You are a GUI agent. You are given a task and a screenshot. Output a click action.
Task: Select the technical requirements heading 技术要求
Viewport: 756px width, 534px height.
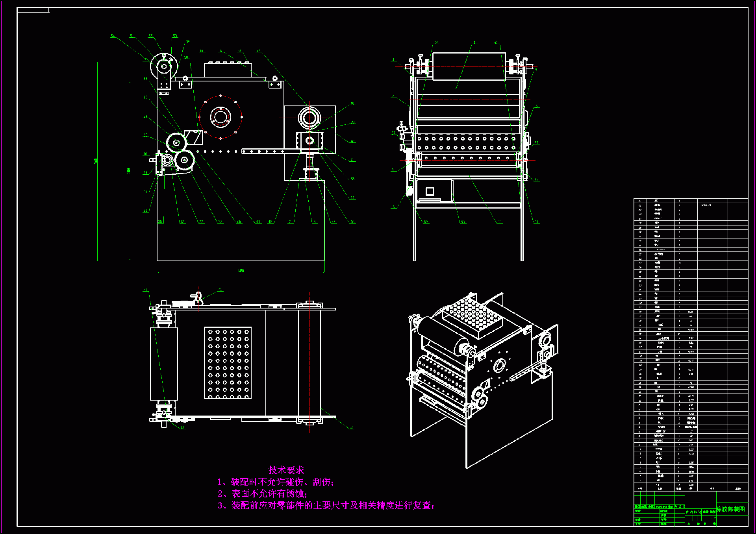(286, 470)
